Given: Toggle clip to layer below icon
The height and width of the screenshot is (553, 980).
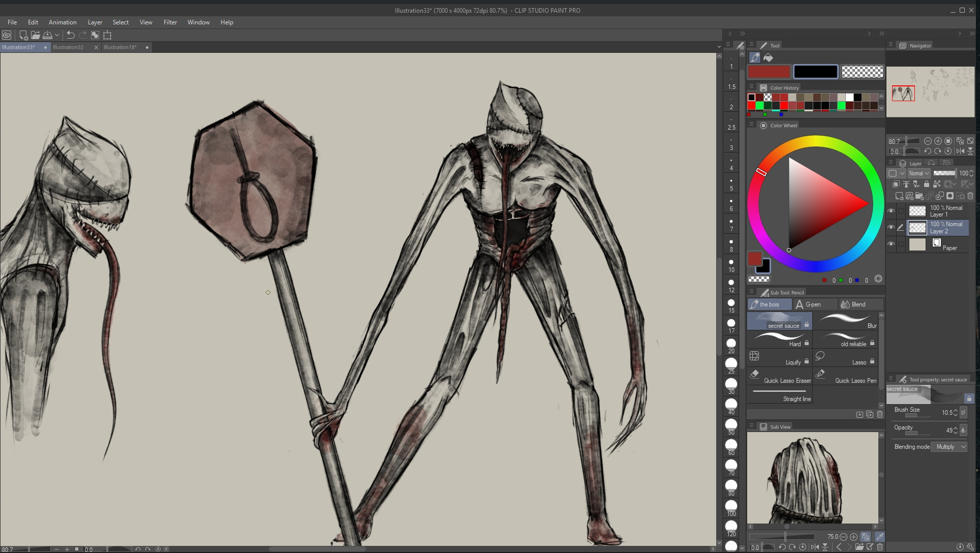Looking at the screenshot, I should (896, 184).
